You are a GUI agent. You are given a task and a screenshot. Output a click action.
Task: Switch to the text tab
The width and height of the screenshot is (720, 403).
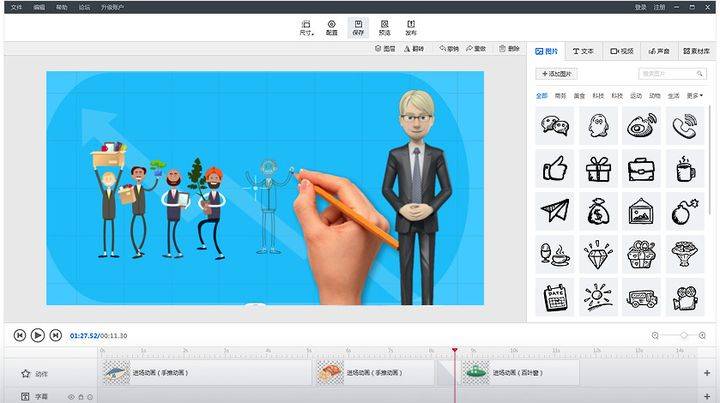pos(583,51)
